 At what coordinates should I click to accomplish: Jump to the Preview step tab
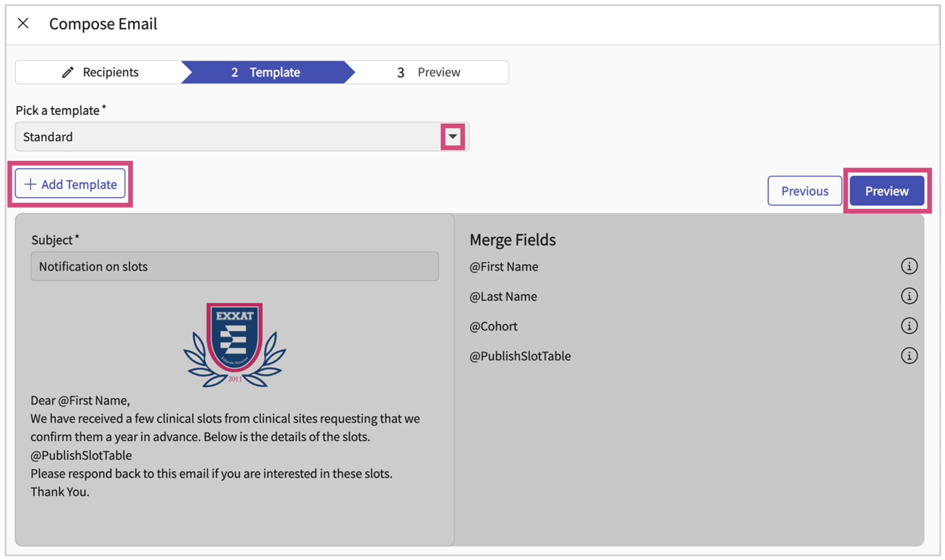pos(429,72)
